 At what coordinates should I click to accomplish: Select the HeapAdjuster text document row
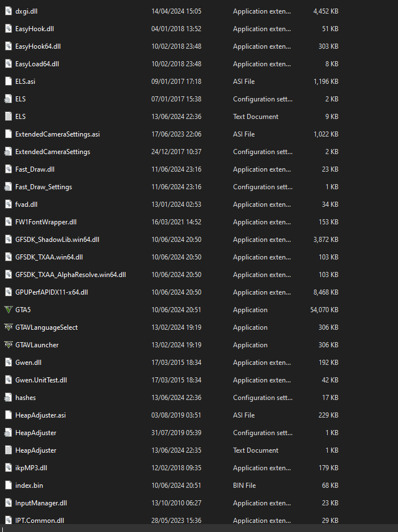tap(36, 450)
